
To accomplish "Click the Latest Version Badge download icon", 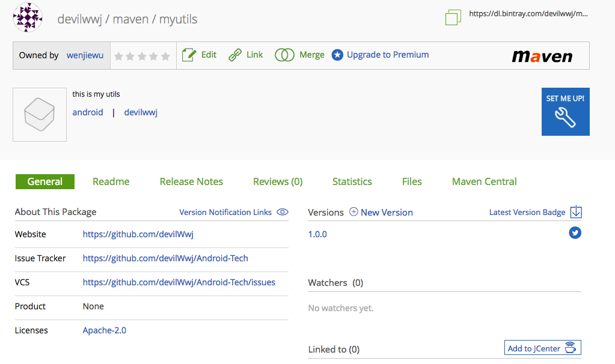I will click(x=576, y=212).
